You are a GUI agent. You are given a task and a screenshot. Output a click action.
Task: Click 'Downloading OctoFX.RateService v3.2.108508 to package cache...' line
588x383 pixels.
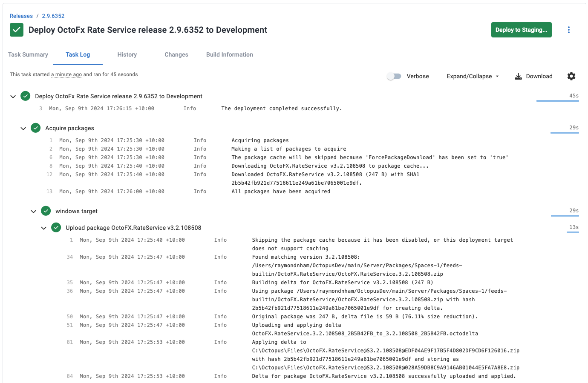pos(330,166)
